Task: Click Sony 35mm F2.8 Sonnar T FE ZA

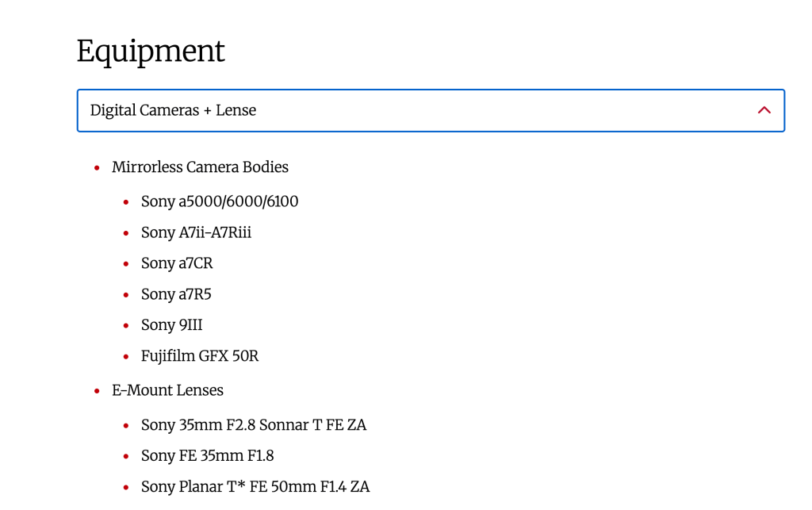Action: tap(254, 425)
